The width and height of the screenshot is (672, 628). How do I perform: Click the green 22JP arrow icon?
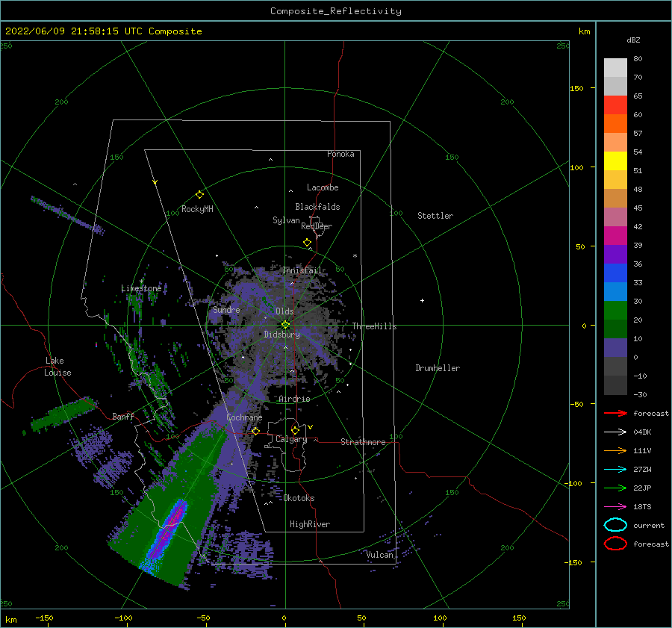click(x=615, y=488)
